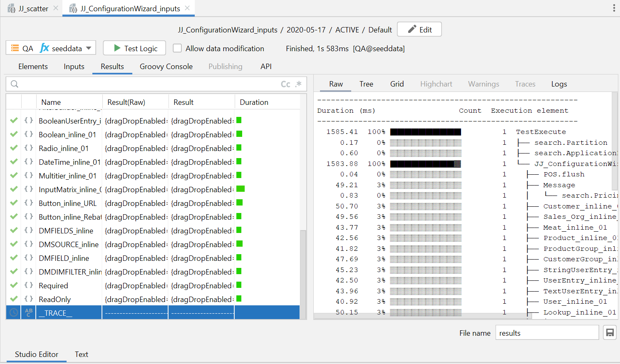Toggle the regex search icon
Screen dimensions: 620x364
tap(298, 84)
